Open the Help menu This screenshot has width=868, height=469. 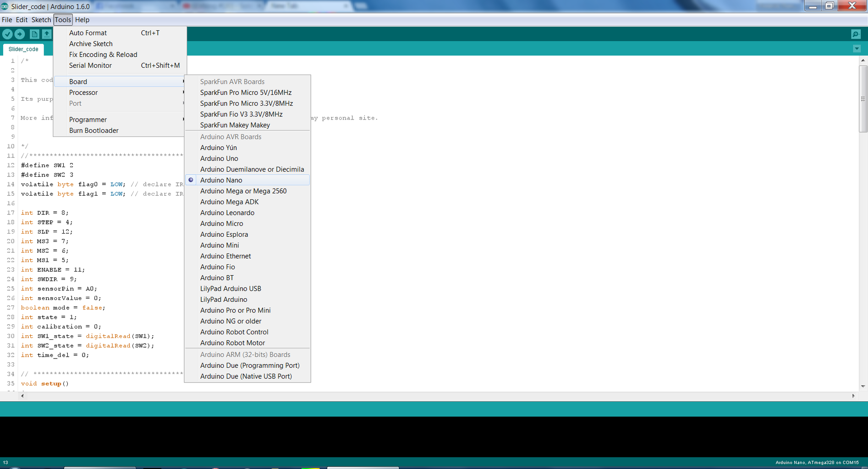pyautogui.click(x=82, y=20)
